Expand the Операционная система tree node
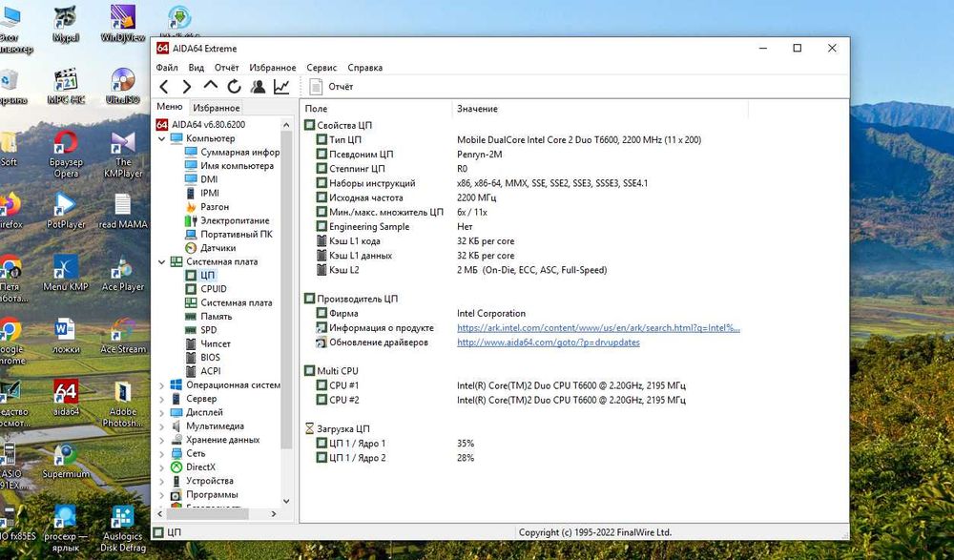This screenshot has height=560, width=954. [x=162, y=385]
